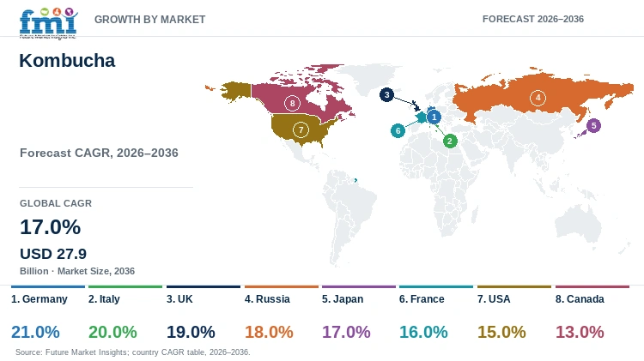The height and width of the screenshot is (361, 644).
Task: Click Alaska on the map
Action: 237,90
